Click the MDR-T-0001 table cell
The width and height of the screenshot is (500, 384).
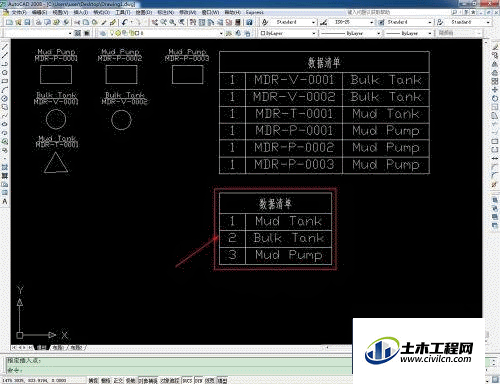pos(294,114)
